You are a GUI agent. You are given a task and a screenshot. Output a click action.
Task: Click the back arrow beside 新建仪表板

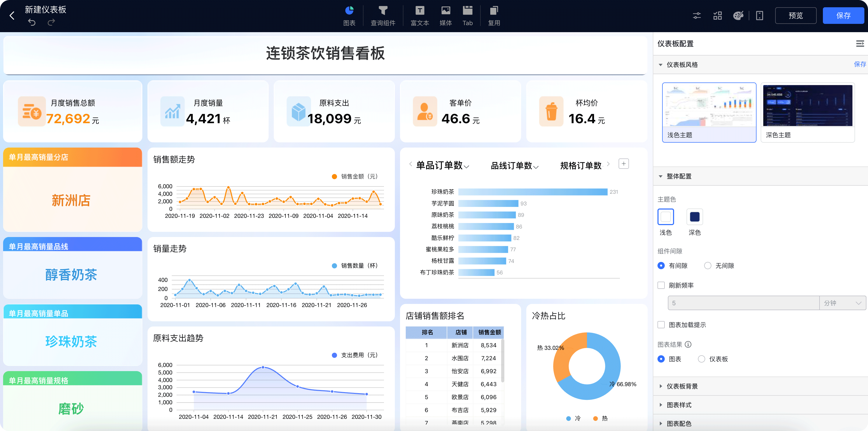[x=12, y=16]
